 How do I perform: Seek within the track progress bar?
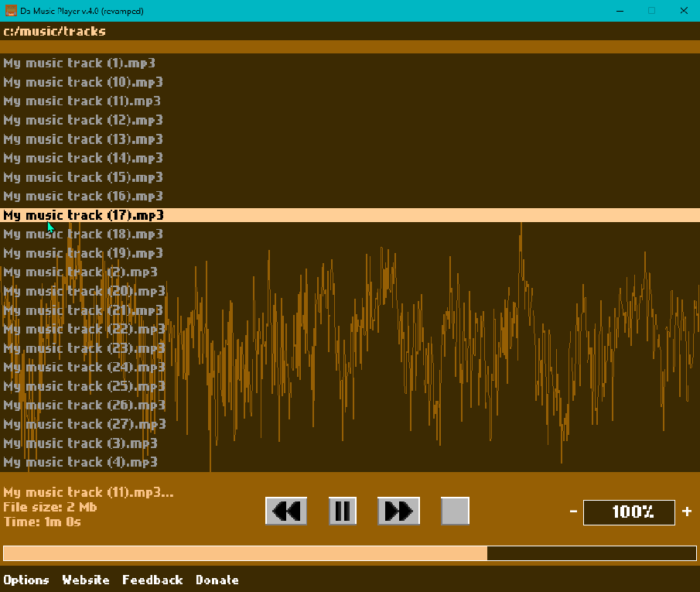[350, 553]
